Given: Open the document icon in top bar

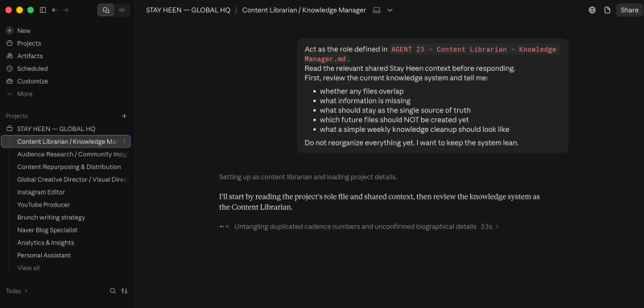Looking at the screenshot, I should point(607,10).
